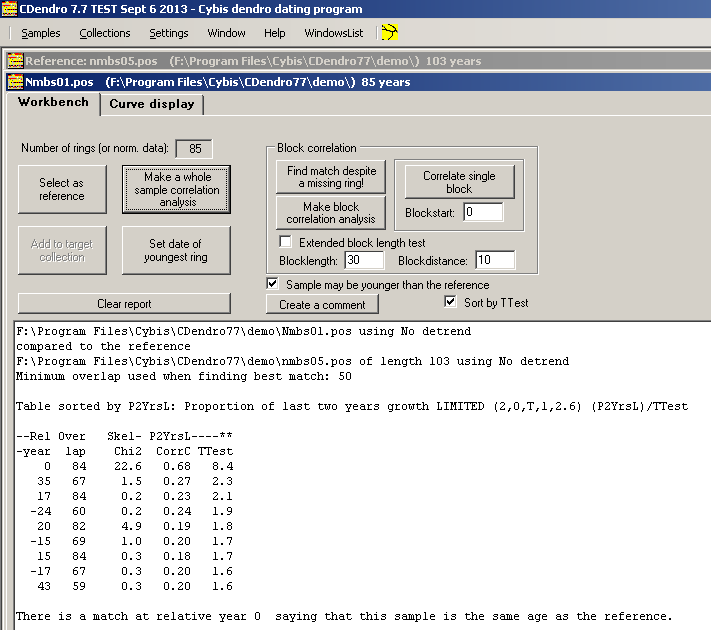The image size is (711, 630).
Task: Open the Settings menu
Action: coord(169,33)
